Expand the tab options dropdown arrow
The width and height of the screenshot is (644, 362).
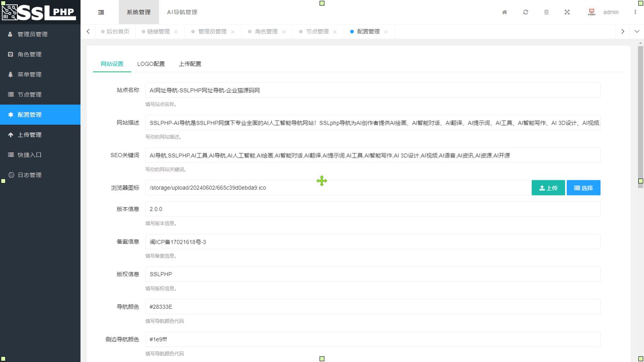click(x=637, y=31)
